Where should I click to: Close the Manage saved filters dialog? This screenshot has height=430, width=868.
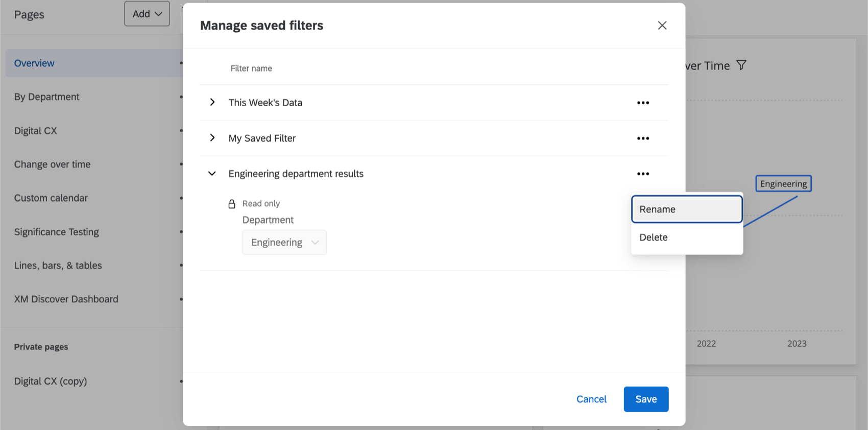662,26
